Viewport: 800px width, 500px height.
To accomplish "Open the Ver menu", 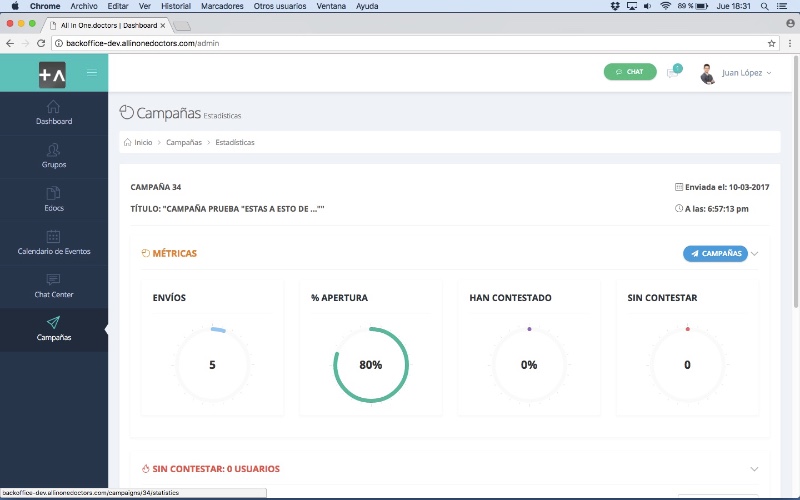I will (x=145, y=6).
